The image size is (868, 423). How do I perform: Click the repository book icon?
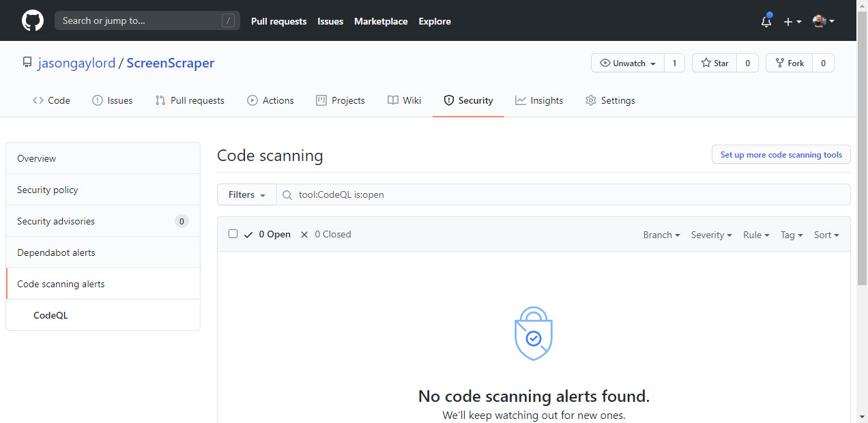click(27, 63)
